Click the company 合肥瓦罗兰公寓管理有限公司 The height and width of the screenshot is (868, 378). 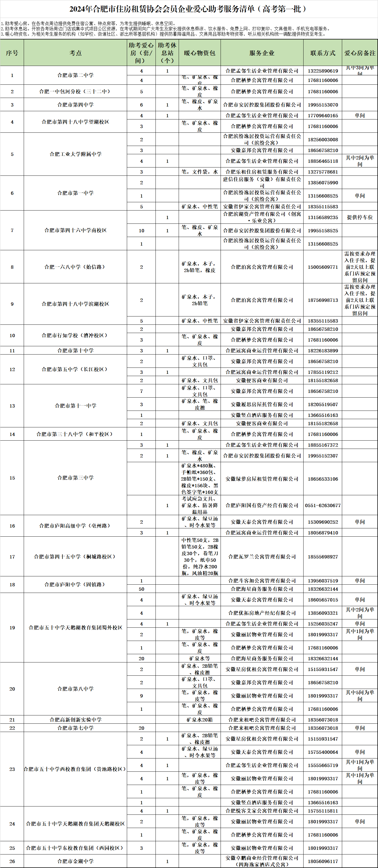point(262,557)
